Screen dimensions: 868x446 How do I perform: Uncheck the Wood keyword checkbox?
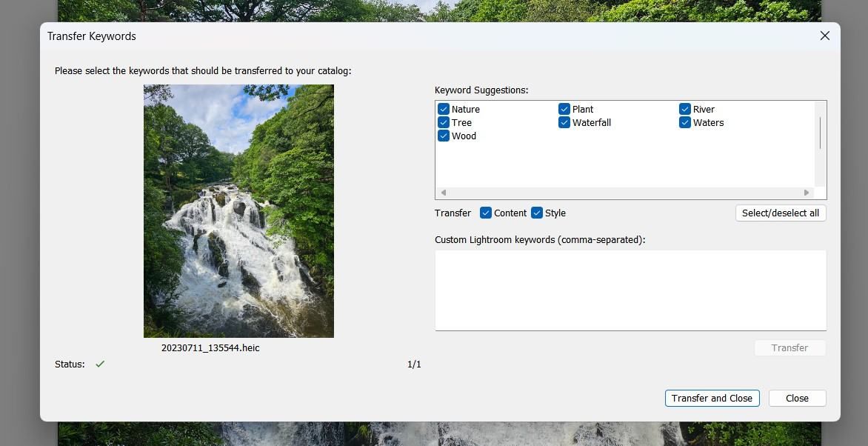click(444, 136)
